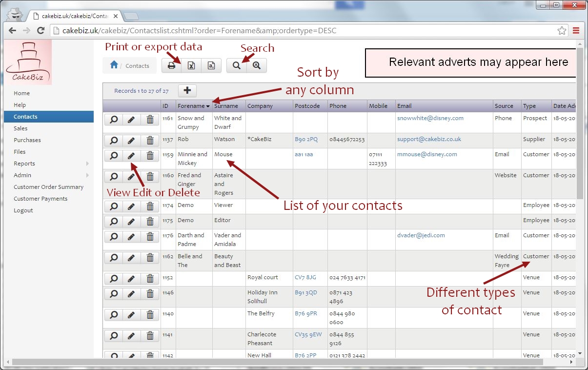Open Customer Order Summary
The width and height of the screenshot is (588, 370).
(x=49, y=187)
